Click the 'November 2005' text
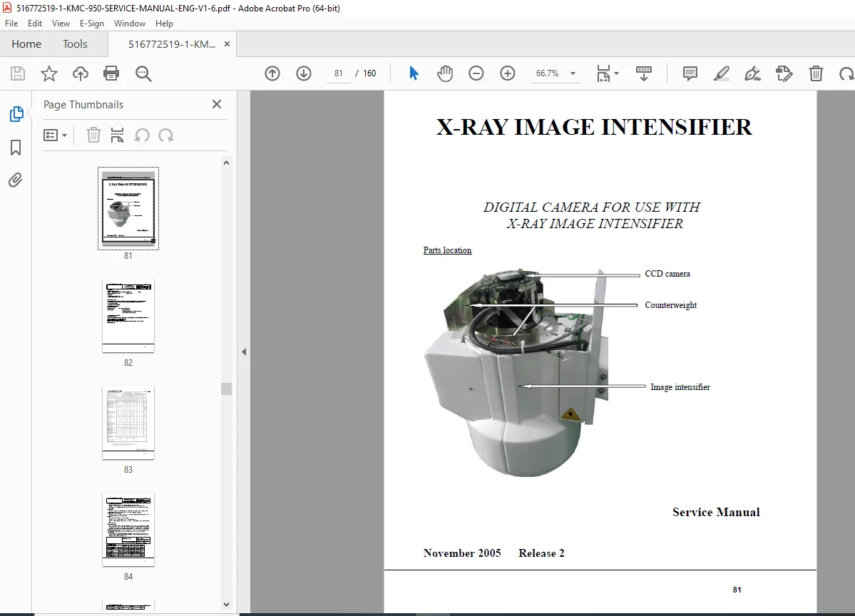The image size is (855, 616). point(462,553)
